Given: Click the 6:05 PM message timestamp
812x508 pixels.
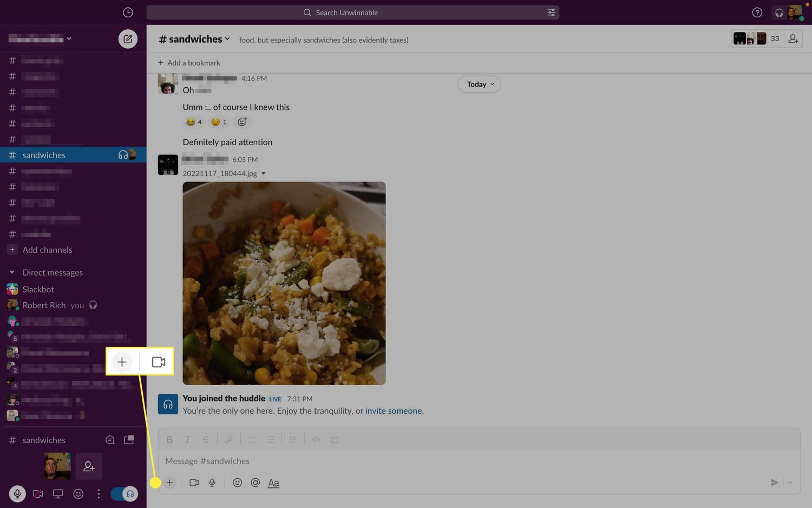Looking at the screenshot, I should (x=245, y=160).
